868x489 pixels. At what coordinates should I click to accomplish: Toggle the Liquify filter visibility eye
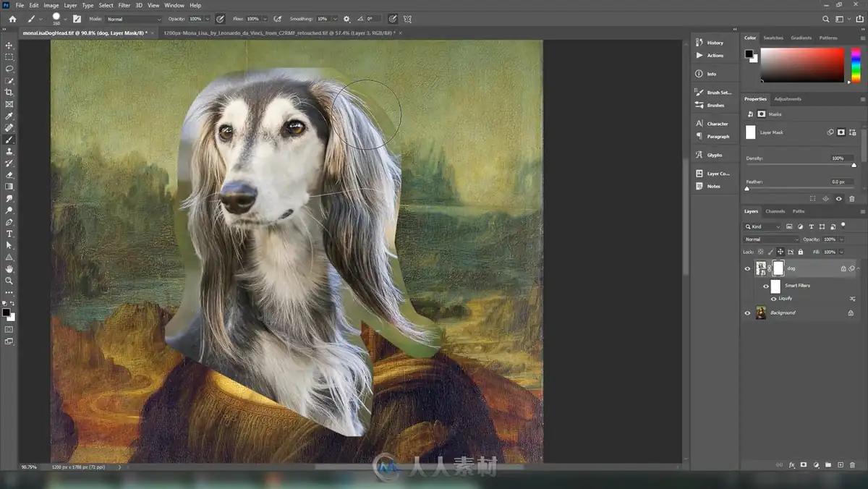(773, 298)
